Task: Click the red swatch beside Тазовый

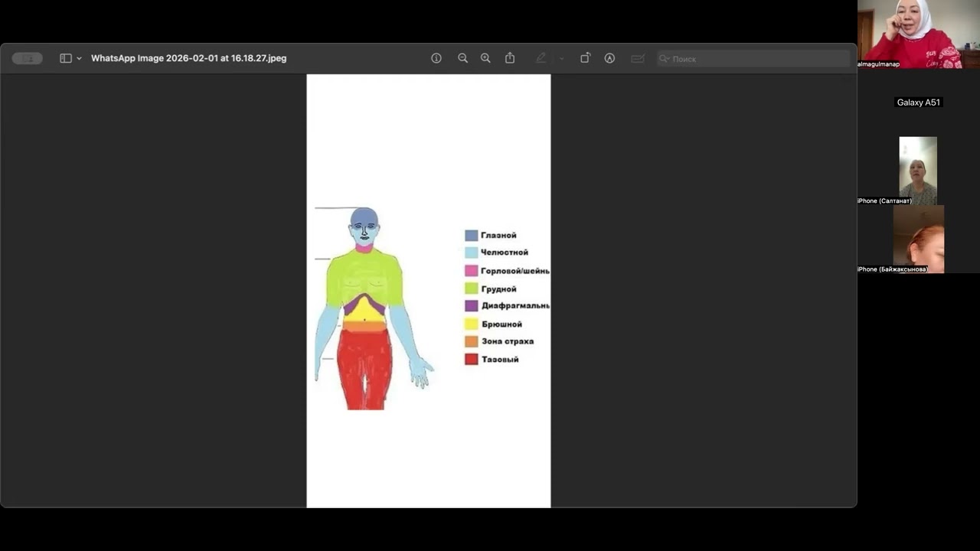Action: pyautogui.click(x=472, y=360)
